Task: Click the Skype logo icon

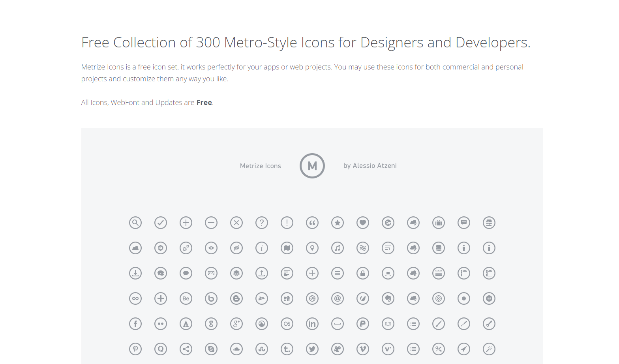Action: click(x=211, y=349)
